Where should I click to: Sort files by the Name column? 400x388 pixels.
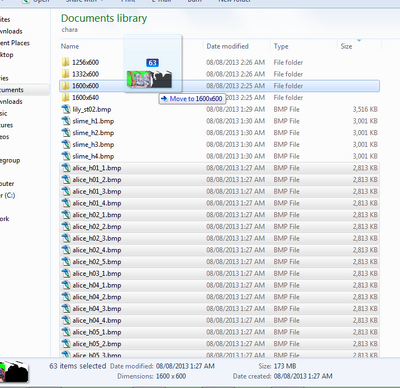[x=70, y=46]
